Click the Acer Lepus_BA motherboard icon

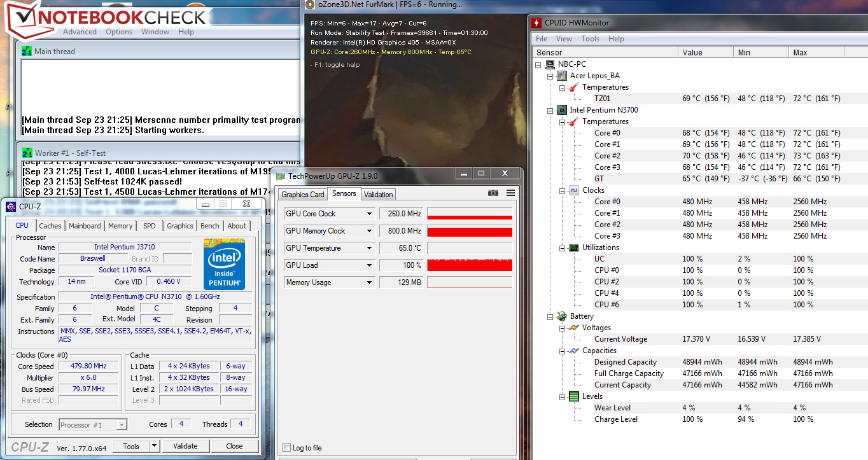coord(562,76)
